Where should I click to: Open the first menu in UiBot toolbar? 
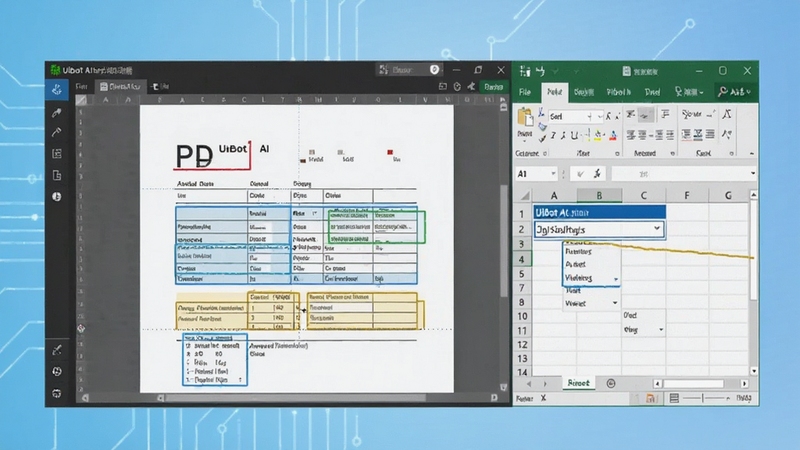tap(82, 87)
